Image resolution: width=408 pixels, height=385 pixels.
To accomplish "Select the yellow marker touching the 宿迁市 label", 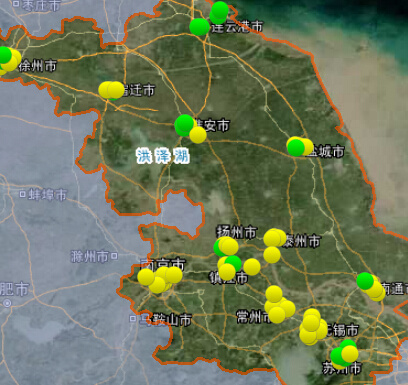I will point(116,89).
